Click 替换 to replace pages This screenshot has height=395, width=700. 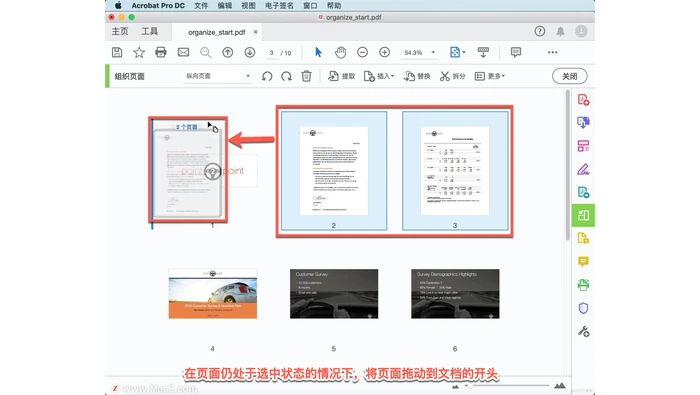pyautogui.click(x=417, y=76)
